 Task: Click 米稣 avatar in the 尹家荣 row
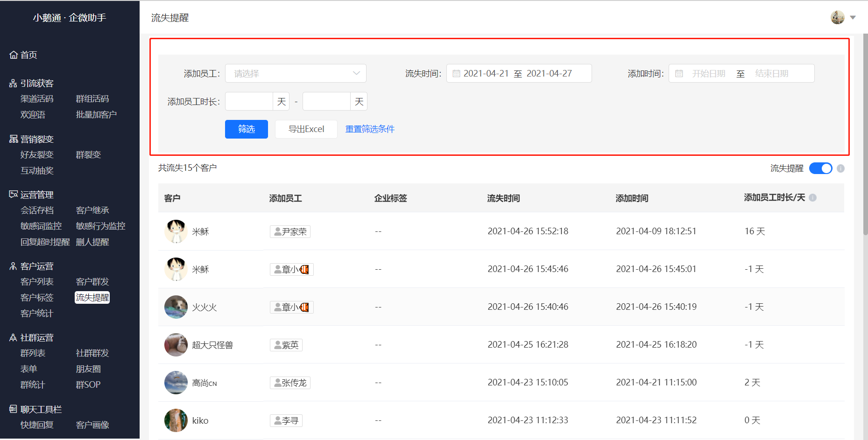[176, 231]
